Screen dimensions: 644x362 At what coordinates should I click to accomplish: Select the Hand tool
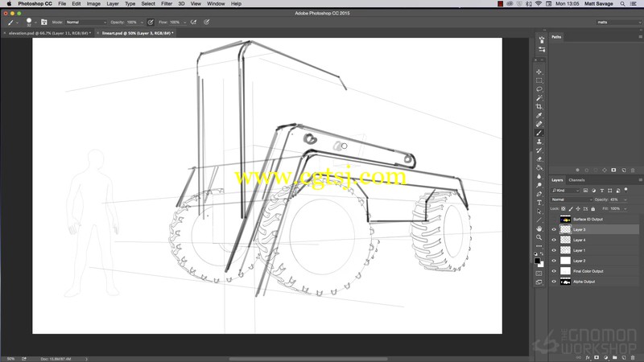539,228
